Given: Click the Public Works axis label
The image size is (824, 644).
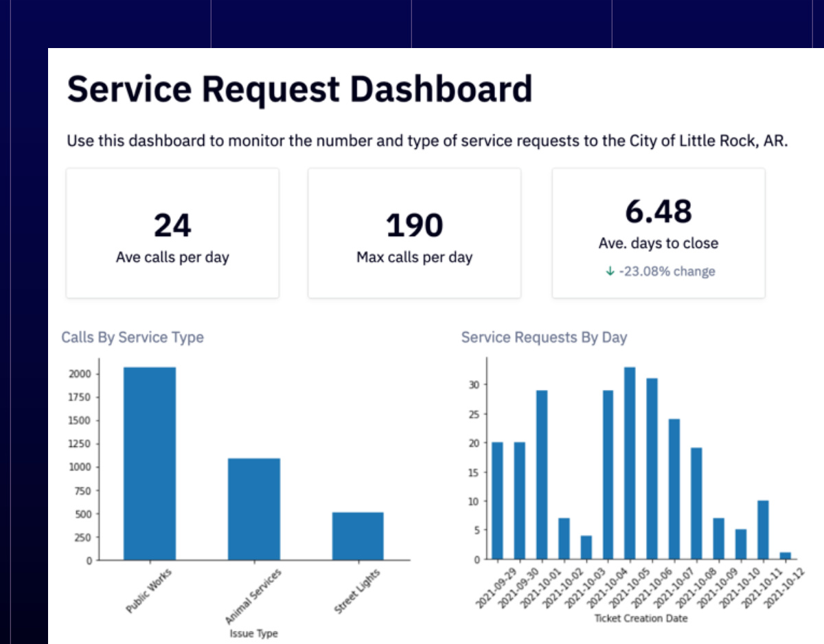Looking at the screenshot, I should [149, 590].
